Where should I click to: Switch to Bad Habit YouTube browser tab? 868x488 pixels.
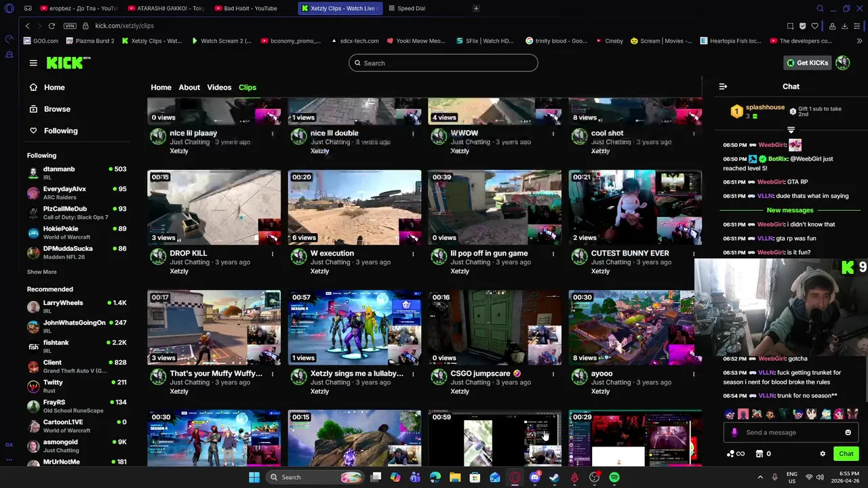250,8
